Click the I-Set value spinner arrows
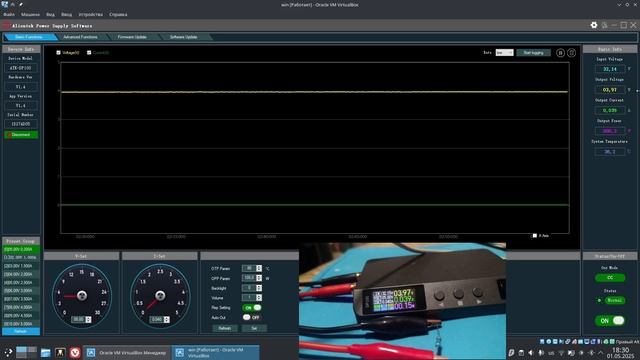 coord(167,320)
